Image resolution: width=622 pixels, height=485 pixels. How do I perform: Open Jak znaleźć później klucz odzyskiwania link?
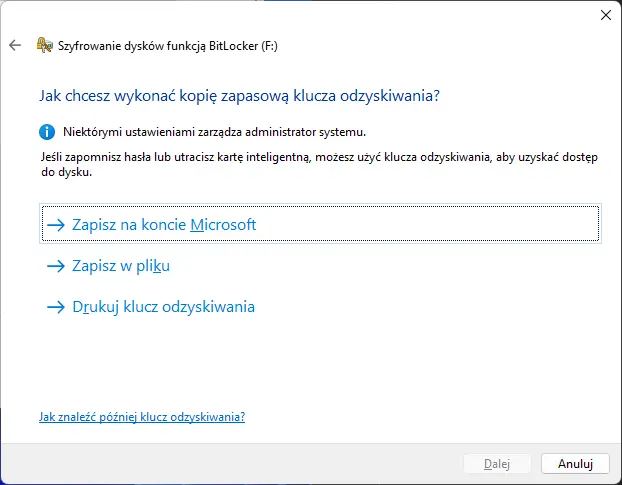click(142, 417)
